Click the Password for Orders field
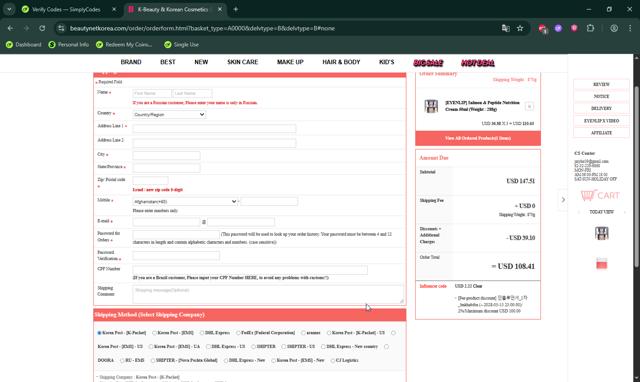This screenshot has width=640, height=382. click(176, 235)
